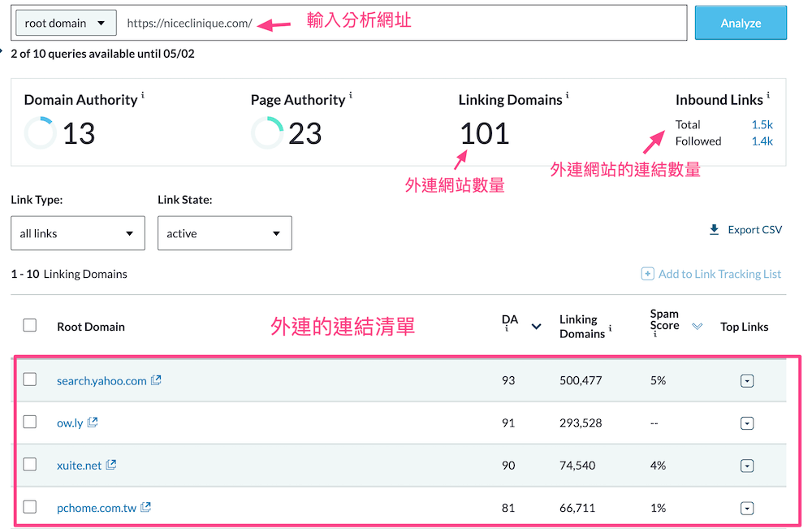Click the Inbound Links info icon
812x529 pixels.
(x=768, y=95)
